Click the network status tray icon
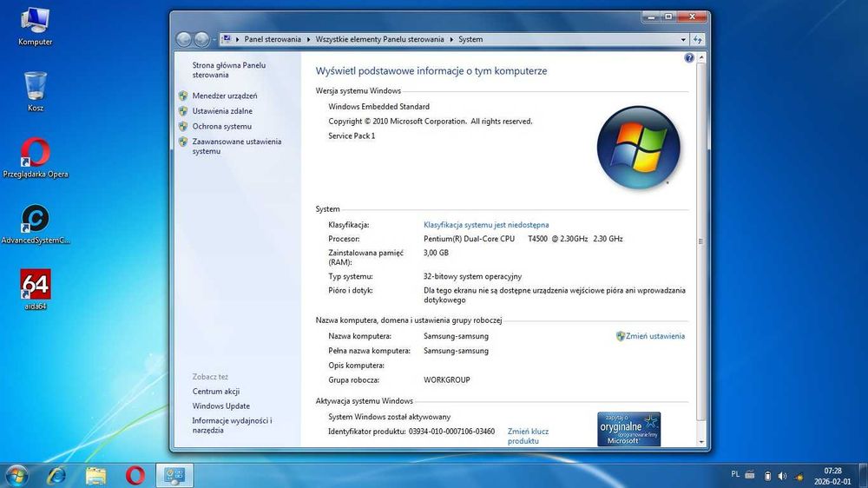Screen dimensions: 868x488 pos(799,477)
